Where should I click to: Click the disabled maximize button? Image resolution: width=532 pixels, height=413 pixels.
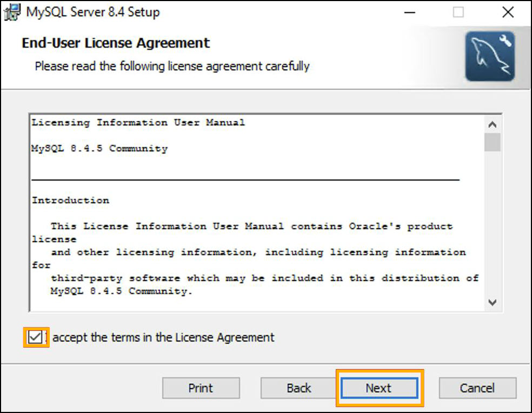(458, 12)
